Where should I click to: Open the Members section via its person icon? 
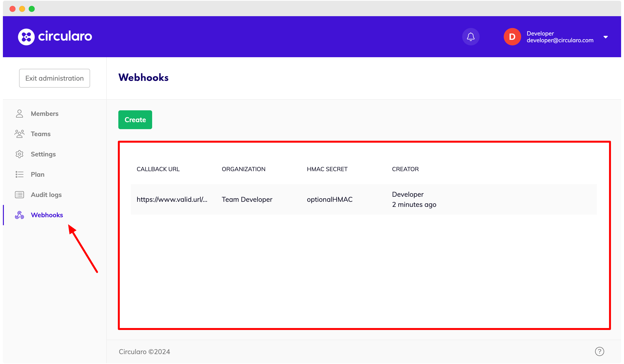[19, 113]
